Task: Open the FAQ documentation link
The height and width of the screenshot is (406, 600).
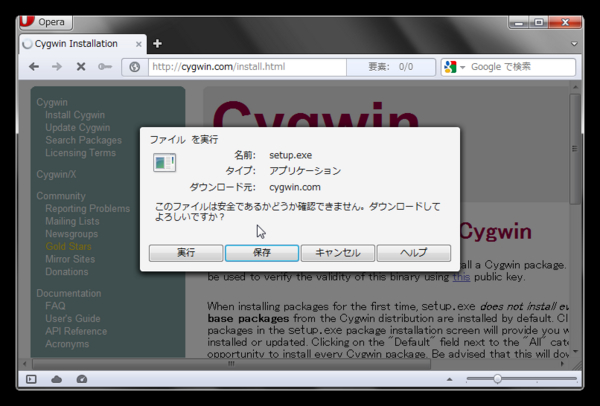Action: [55, 306]
